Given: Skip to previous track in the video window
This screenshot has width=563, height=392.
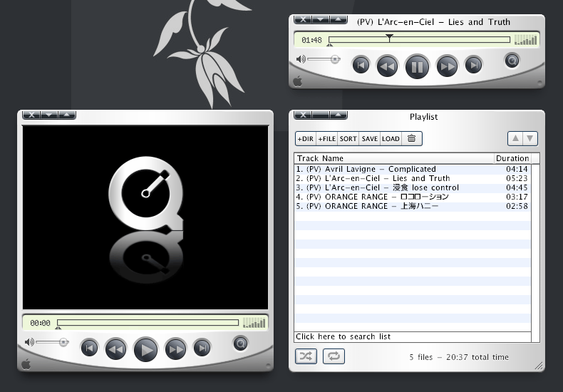Looking at the screenshot, I should (89, 349).
